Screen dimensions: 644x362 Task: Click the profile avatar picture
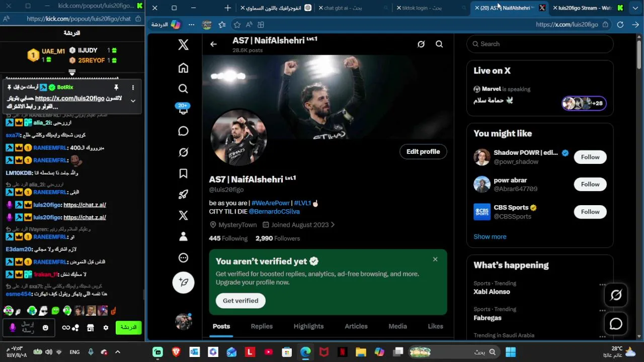pyautogui.click(x=238, y=137)
